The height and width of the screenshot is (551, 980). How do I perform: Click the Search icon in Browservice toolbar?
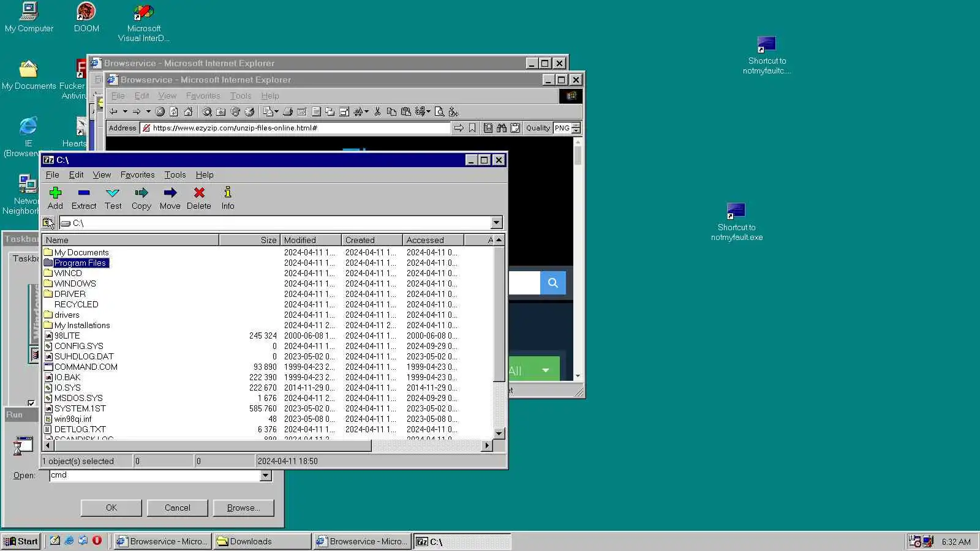207,111
